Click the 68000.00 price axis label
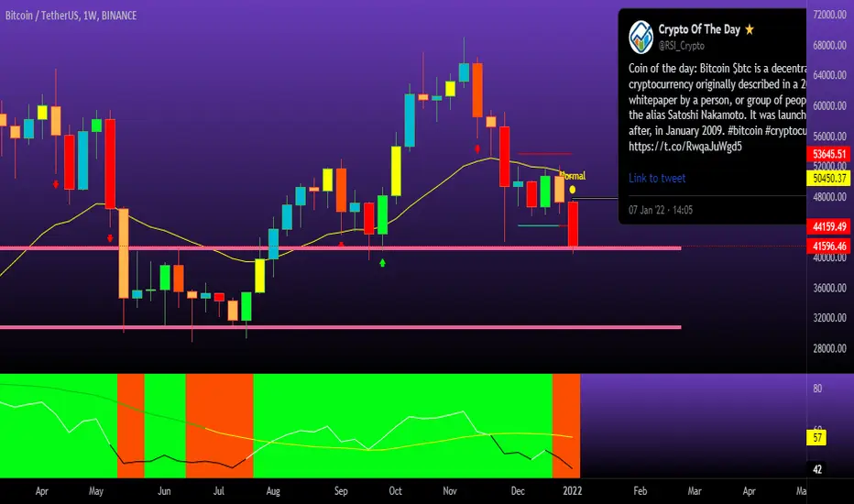 pyautogui.click(x=829, y=45)
